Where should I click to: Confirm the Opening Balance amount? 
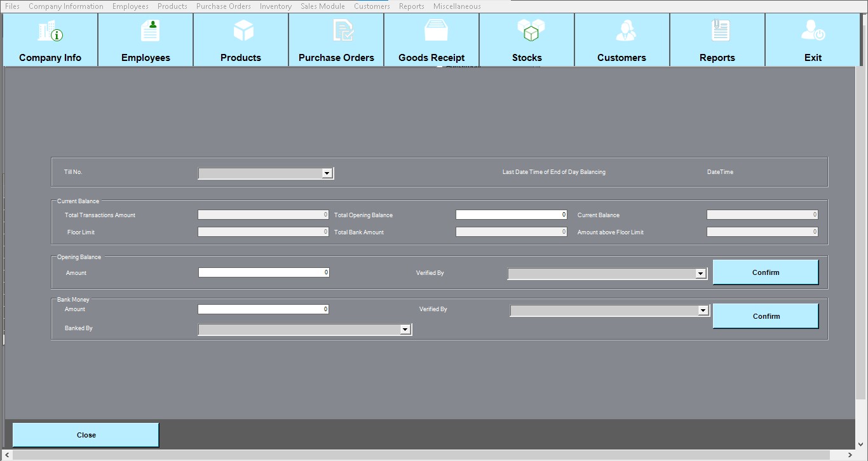765,272
